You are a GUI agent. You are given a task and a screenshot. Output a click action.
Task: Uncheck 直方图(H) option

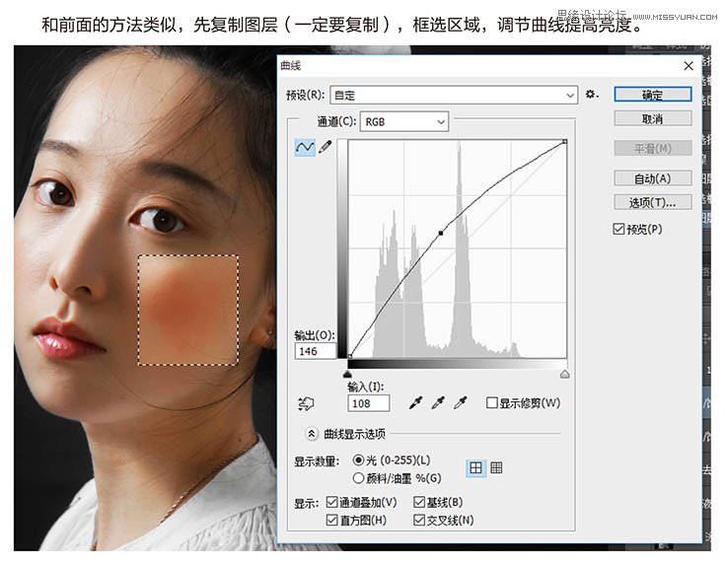click(331, 520)
